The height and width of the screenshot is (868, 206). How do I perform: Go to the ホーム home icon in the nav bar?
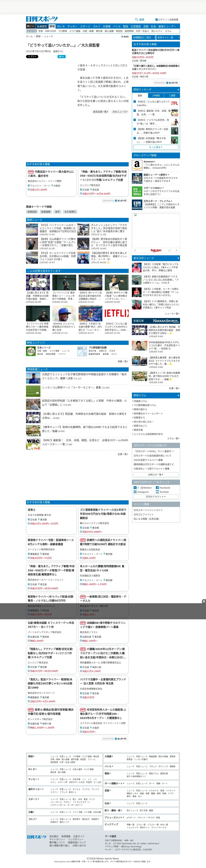click(x=31, y=26)
